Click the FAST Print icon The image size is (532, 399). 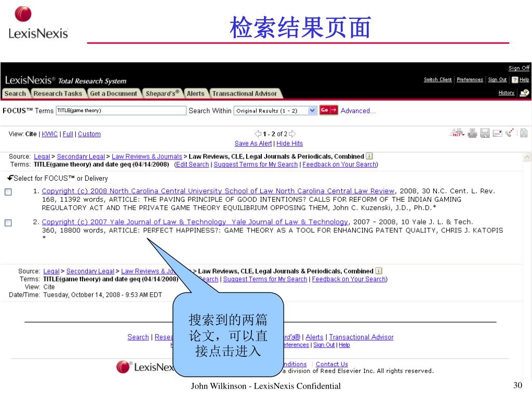pyautogui.click(x=457, y=133)
